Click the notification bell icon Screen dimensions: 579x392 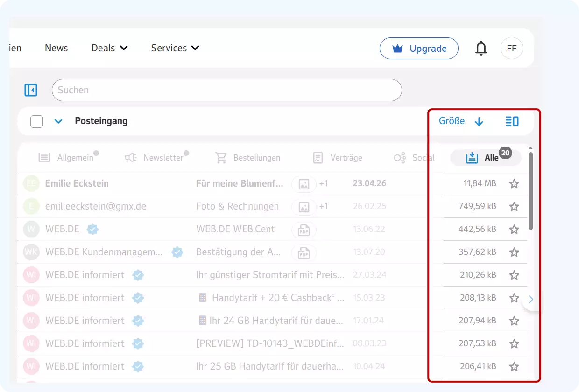point(481,49)
